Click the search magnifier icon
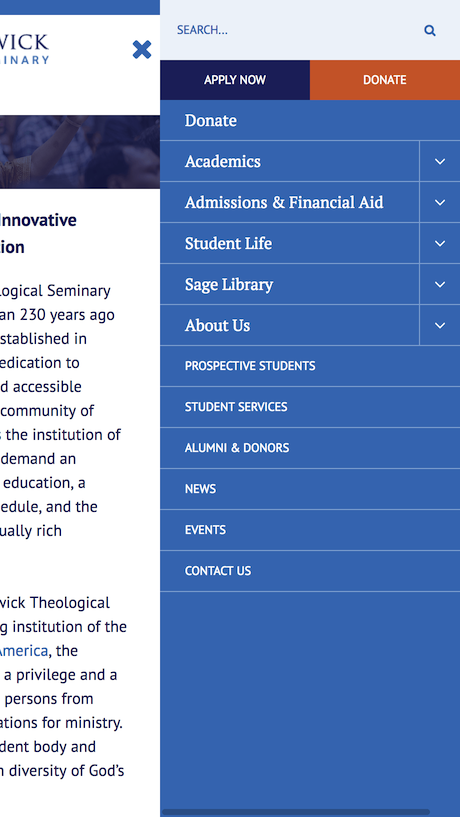The image size is (460, 817). click(x=429, y=31)
